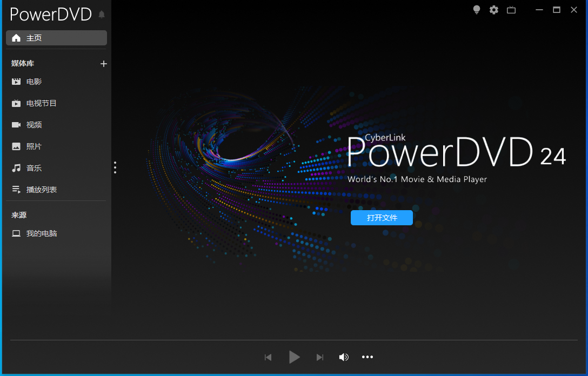Switch to TV mode via top icon
This screenshot has height=376, width=588.
511,10
